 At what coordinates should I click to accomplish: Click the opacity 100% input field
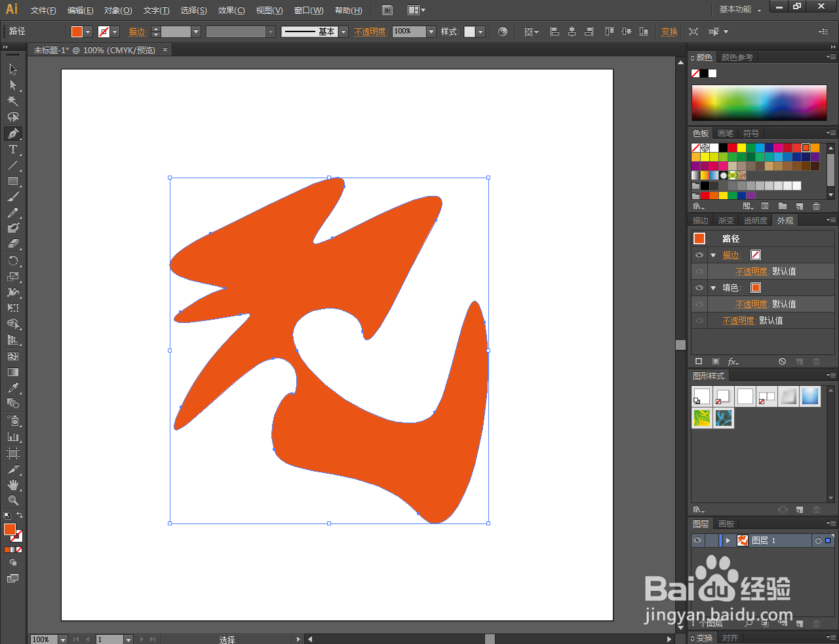point(409,31)
